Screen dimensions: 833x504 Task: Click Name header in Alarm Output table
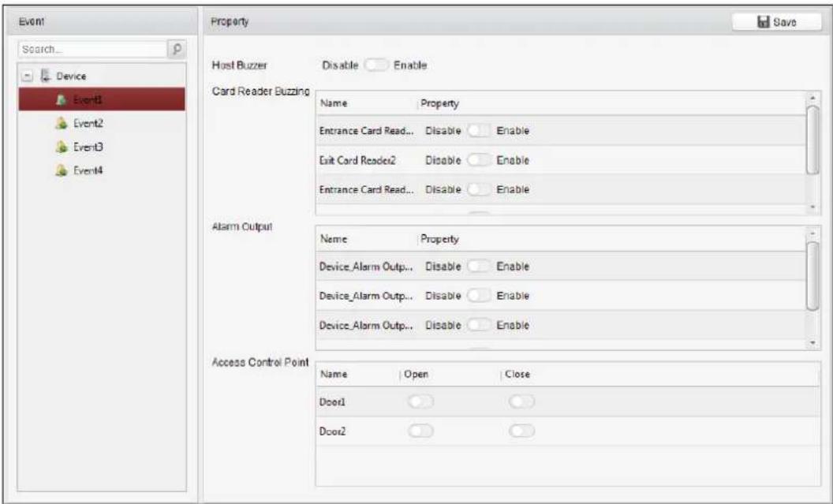pos(334,239)
